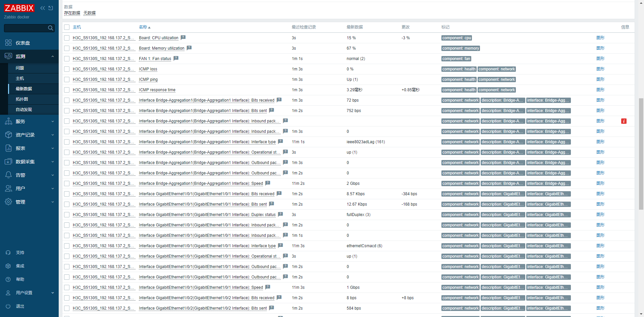This screenshot has width=644, height=317.
Task: Check the Bridge-Aggregation1 Speed row
Action: [67, 183]
